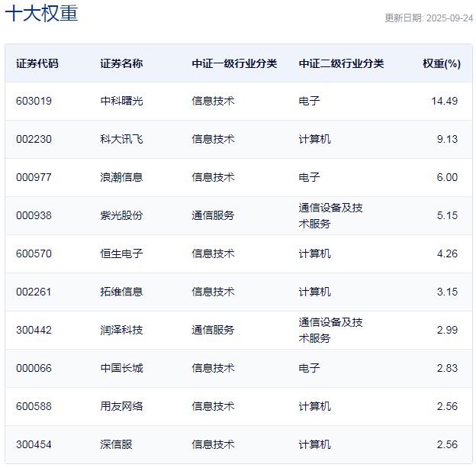Click weight value 3.15
Image resolution: width=476 pixels, height=468 pixels.
(x=447, y=292)
